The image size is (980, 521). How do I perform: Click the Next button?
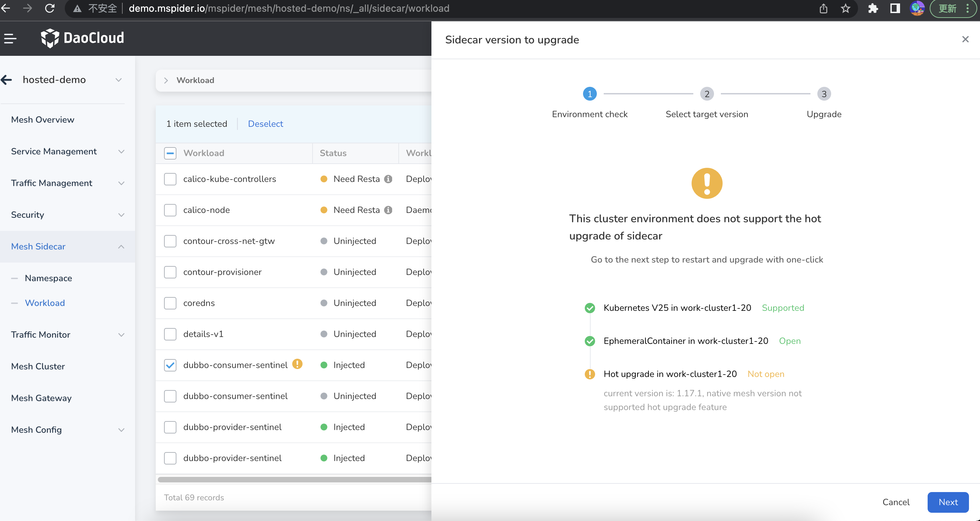tap(948, 502)
